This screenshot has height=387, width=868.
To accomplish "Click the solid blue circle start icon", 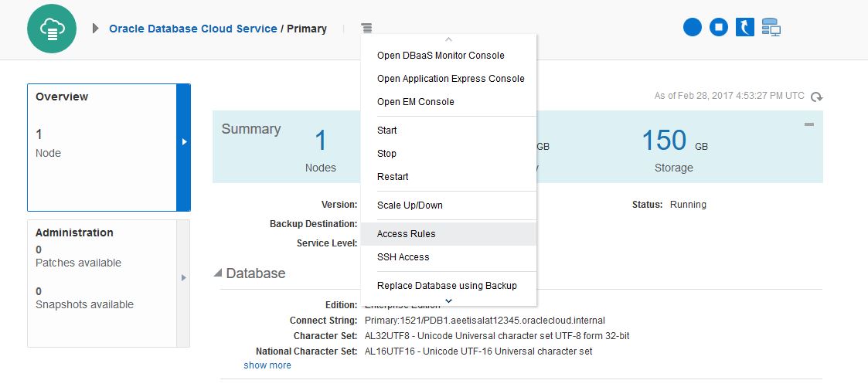I will [x=692, y=27].
